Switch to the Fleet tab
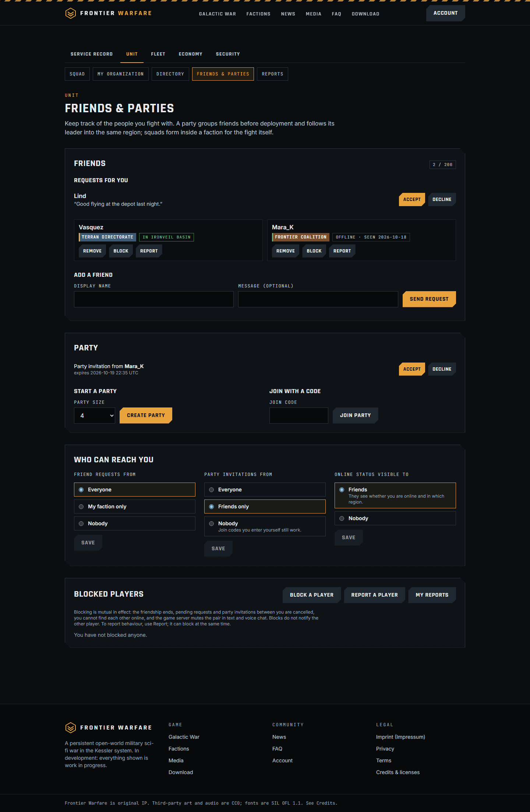The height and width of the screenshot is (812, 530). [x=158, y=54]
